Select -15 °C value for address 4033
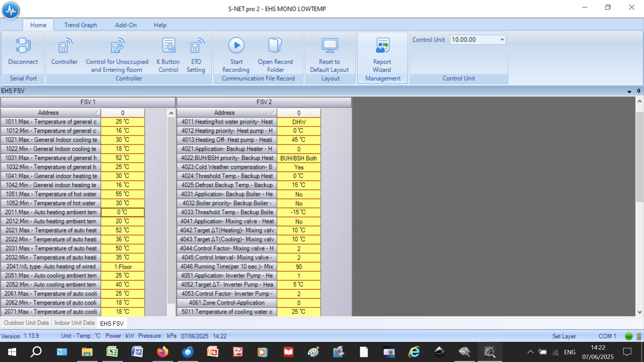The image size is (644, 362). pos(299,212)
